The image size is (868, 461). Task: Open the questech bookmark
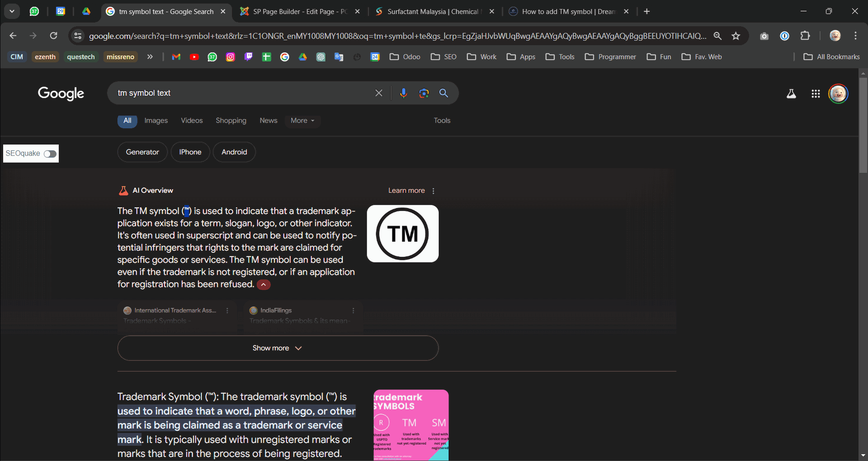coord(81,56)
